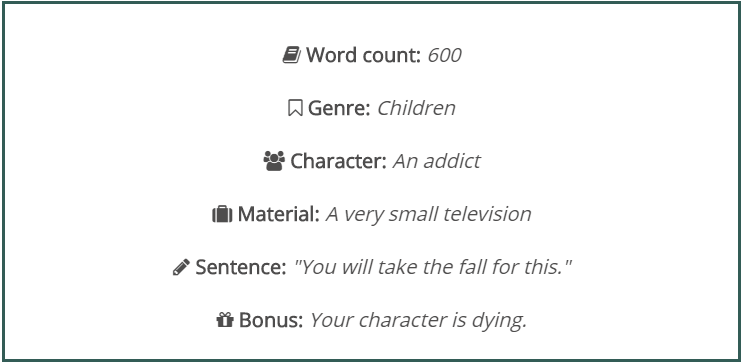Click the word count value 600
The image size is (745, 364).
(444, 55)
